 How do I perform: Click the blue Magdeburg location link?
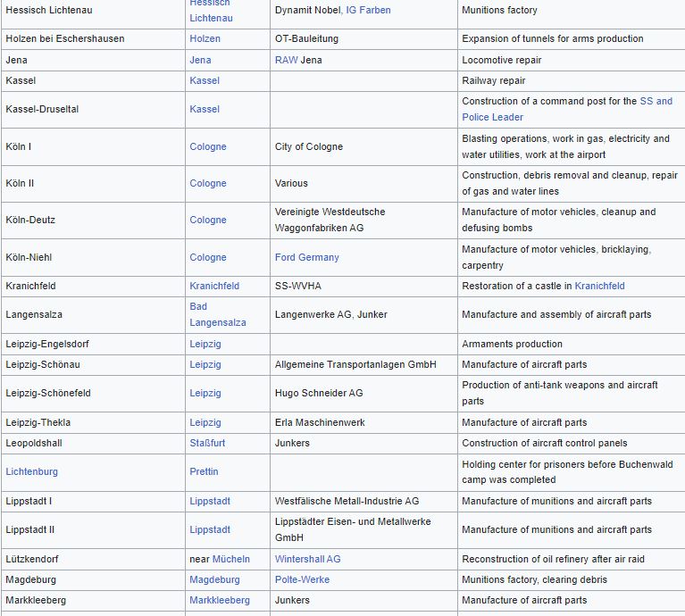(214, 579)
